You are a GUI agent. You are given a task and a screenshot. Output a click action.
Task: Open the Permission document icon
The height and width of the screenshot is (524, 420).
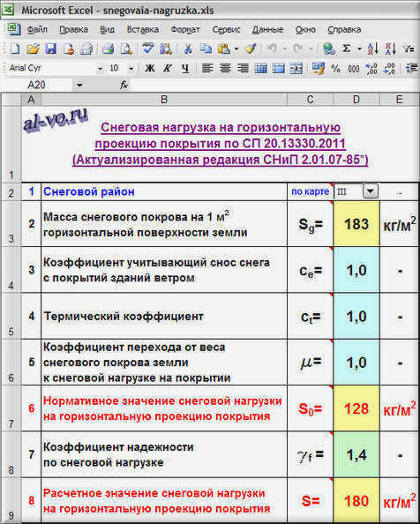coord(69,49)
